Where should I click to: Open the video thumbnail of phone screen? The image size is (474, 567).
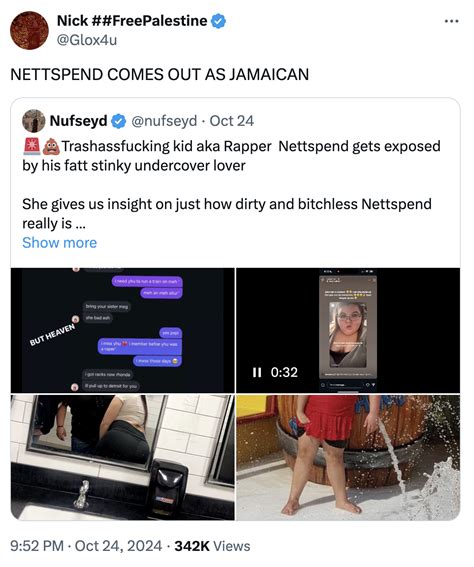pyautogui.click(x=348, y=330)
